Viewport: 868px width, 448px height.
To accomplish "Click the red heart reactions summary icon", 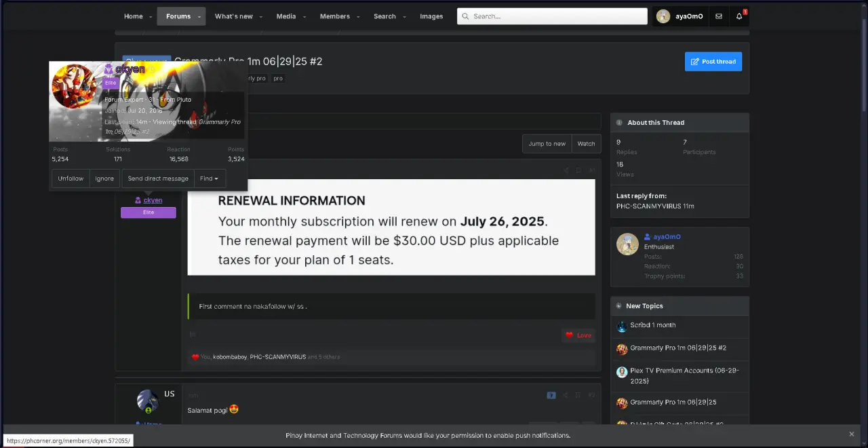I will [195, 357].
